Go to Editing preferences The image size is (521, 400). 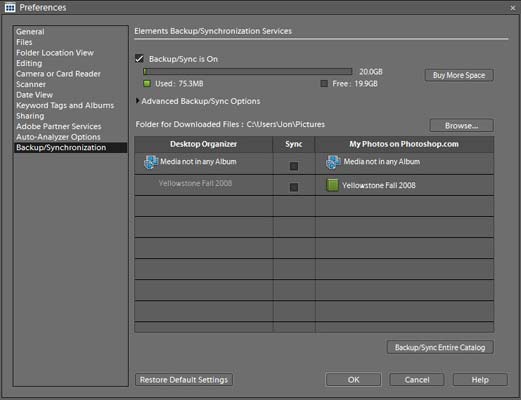click(x=29, y=63)
